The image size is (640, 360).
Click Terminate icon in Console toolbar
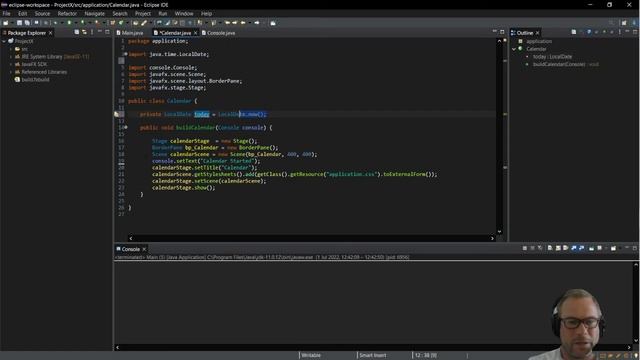point(525,248)
